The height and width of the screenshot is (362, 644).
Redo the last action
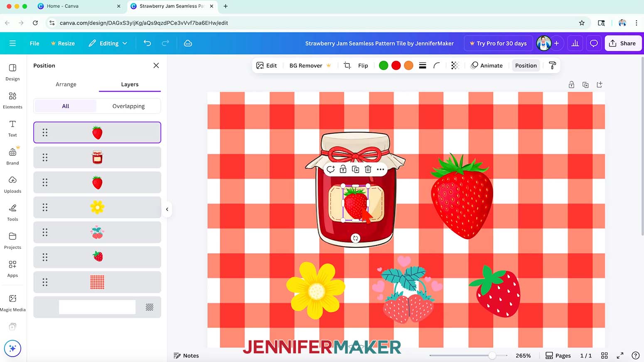[x=165, y=43]
